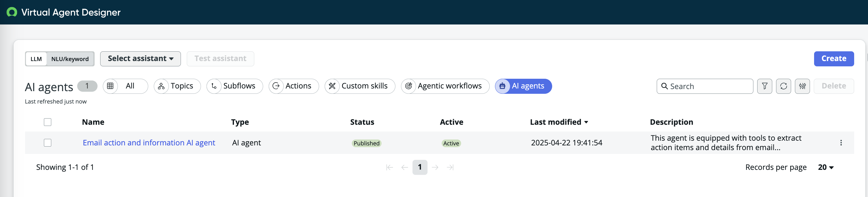This screenshot has width=868, height=197.
Task: Click the Virtual Agent Designer logo icon
Action: (12, 12)
